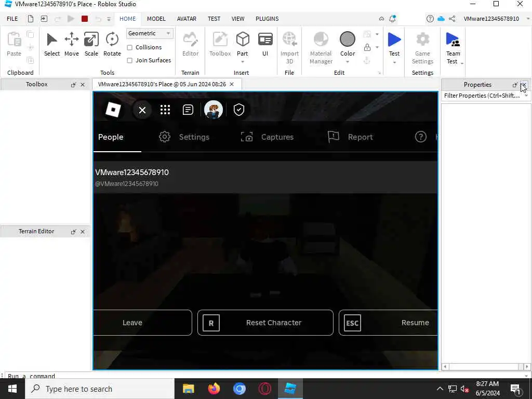Viewport: 532px width, 399px height.
Task: Select the Select tool arrow
Action: [x=51, y=44]
